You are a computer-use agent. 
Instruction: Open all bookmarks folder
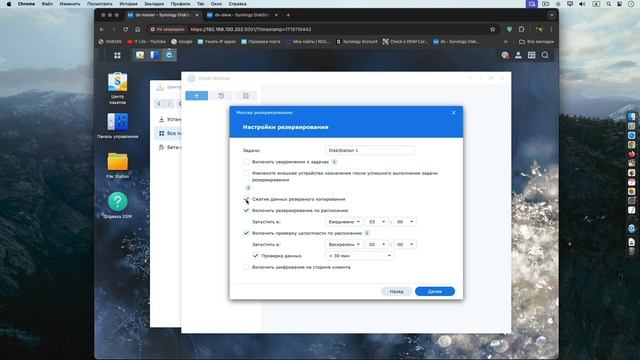pyautogui.click(x=536, y=42)
